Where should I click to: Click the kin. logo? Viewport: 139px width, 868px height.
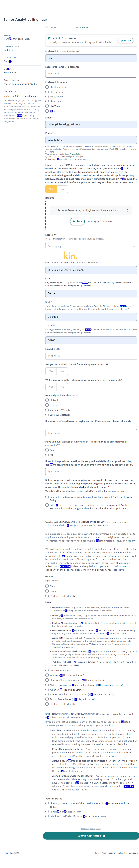[70, 255]
